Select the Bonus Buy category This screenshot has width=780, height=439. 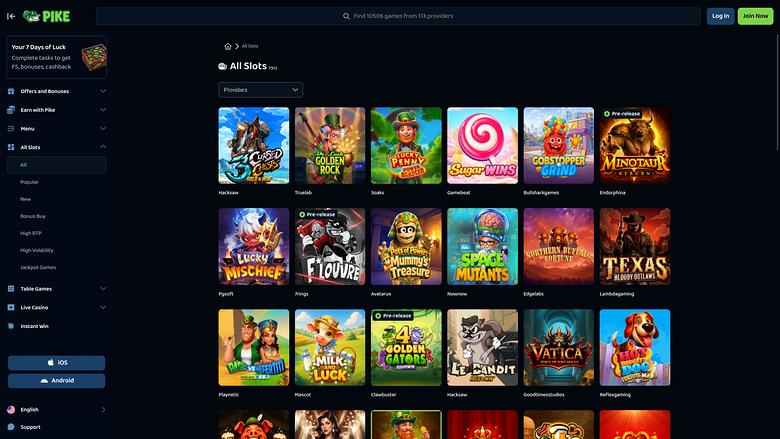tap(33, 216)
